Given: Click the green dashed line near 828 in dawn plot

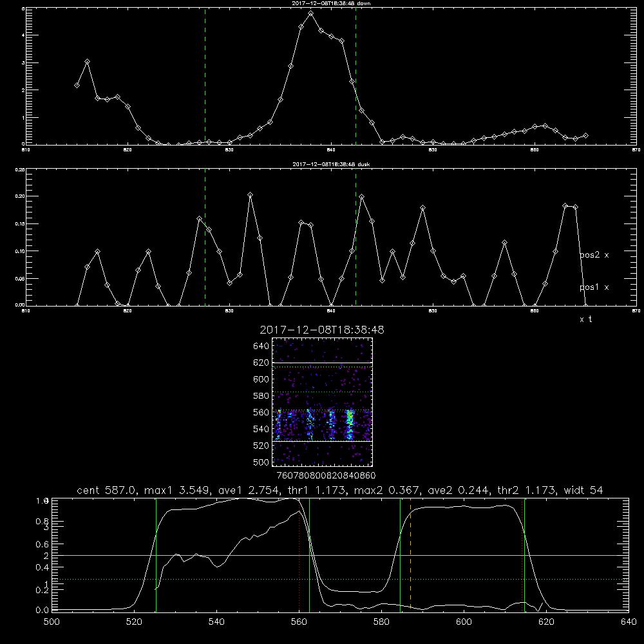Looking at the screenshot, I should [205, 77].
